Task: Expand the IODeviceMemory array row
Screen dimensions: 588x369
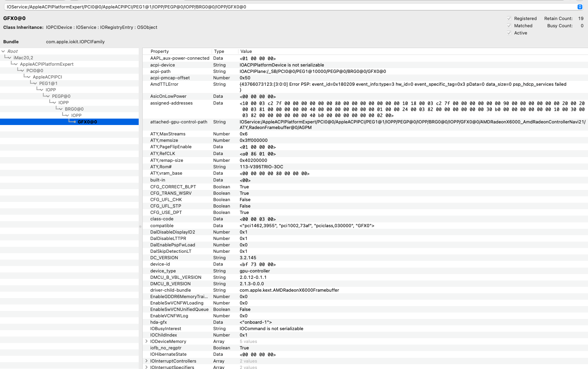Action: pyautogui.click(x=146, y=341)
